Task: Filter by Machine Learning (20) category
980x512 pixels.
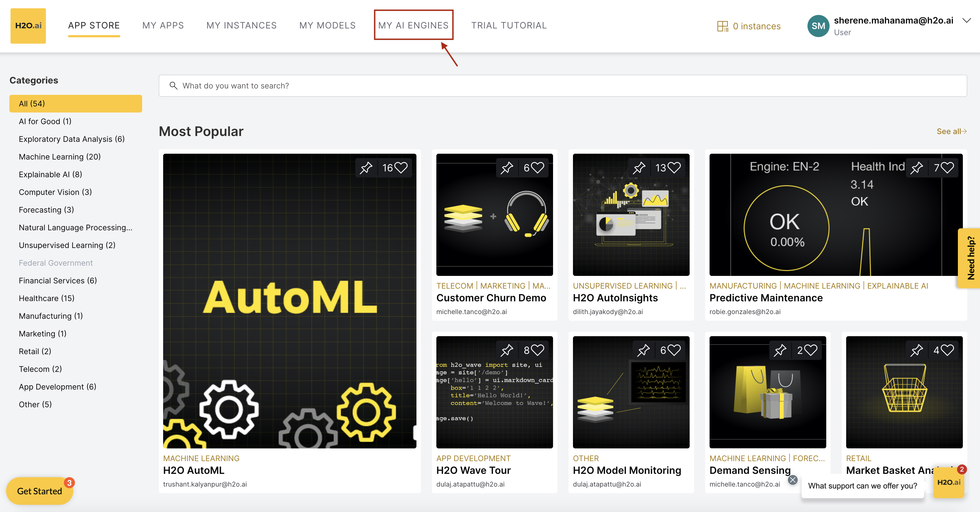Action: pos(60,157)
